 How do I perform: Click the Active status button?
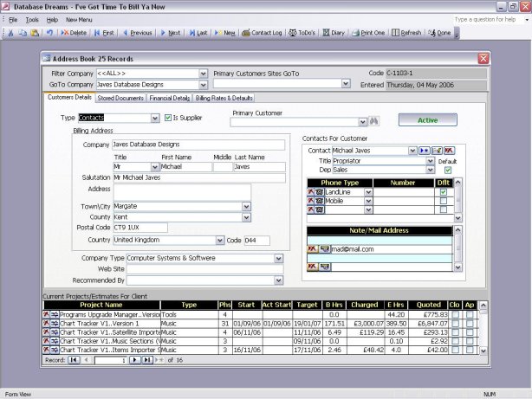pos(427,120)
